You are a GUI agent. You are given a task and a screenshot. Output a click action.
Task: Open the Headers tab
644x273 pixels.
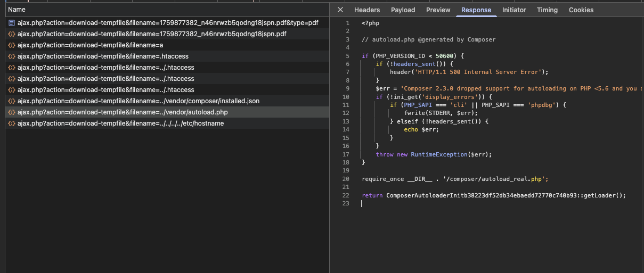367,10
